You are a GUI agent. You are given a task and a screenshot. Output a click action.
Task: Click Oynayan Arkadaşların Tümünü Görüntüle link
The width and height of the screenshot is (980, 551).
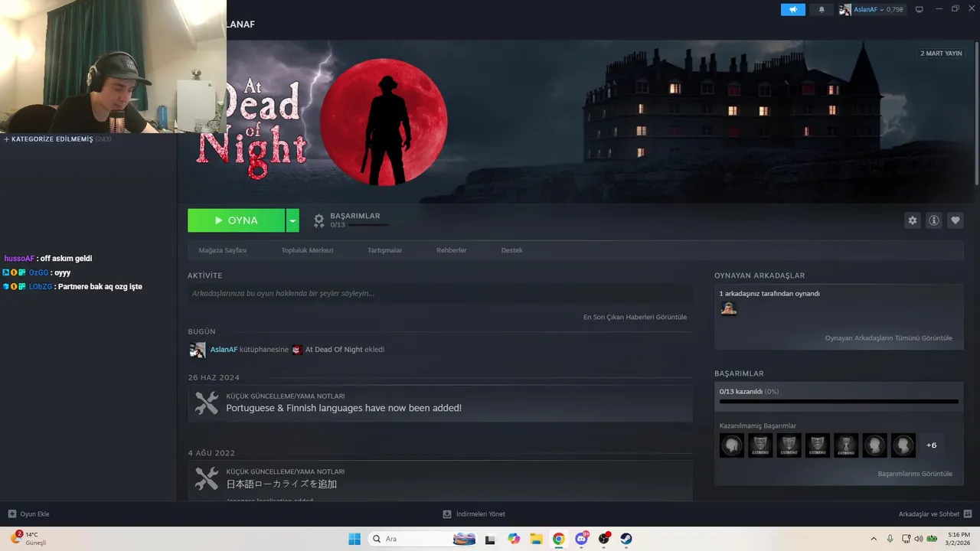888,337
